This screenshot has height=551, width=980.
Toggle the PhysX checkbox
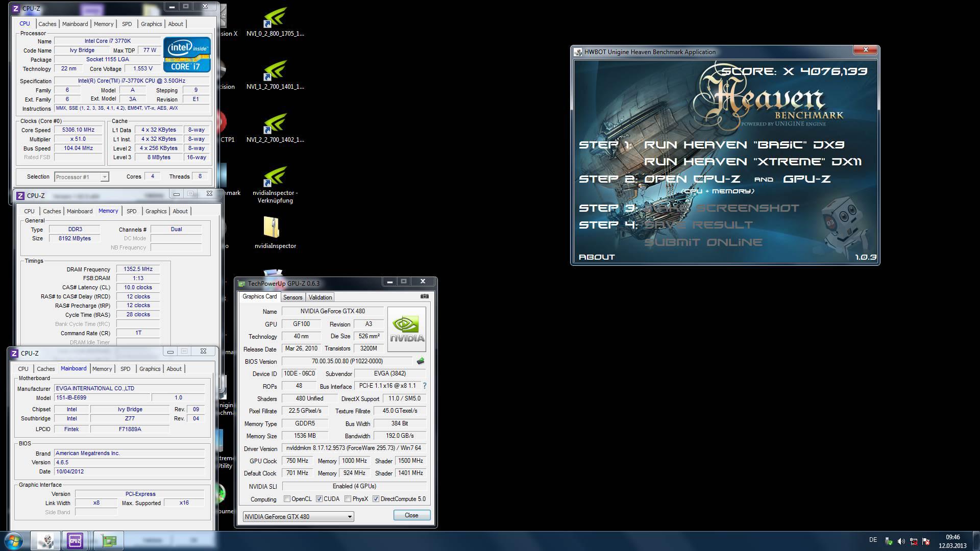point(348,499)
